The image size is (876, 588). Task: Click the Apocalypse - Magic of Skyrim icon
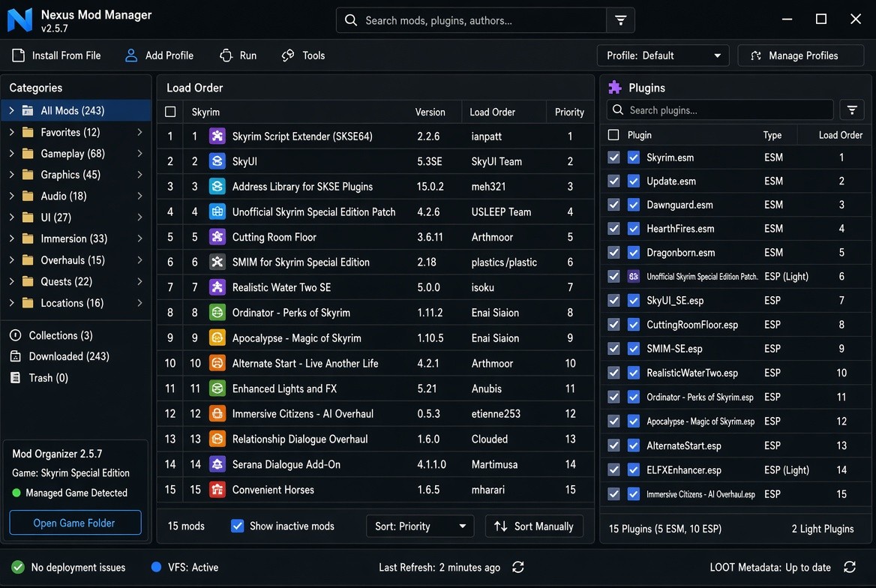point(217,337)
